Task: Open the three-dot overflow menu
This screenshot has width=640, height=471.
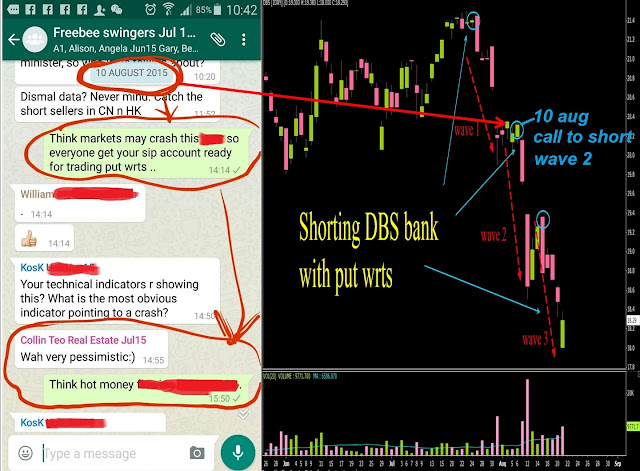Action: pyautogui.click(x=244, y=40)
